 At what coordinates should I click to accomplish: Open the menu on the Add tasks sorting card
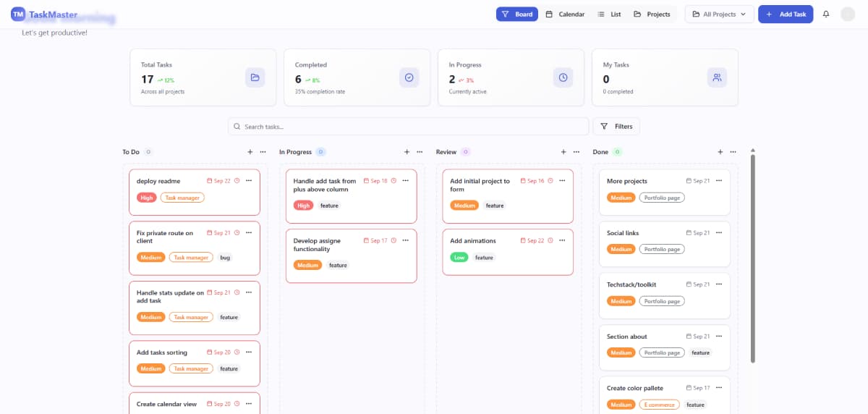tap(249, 352)
